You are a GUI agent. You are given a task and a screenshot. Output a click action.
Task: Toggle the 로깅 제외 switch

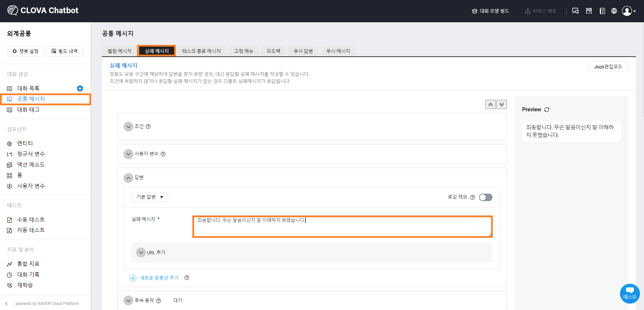[486, 197]
